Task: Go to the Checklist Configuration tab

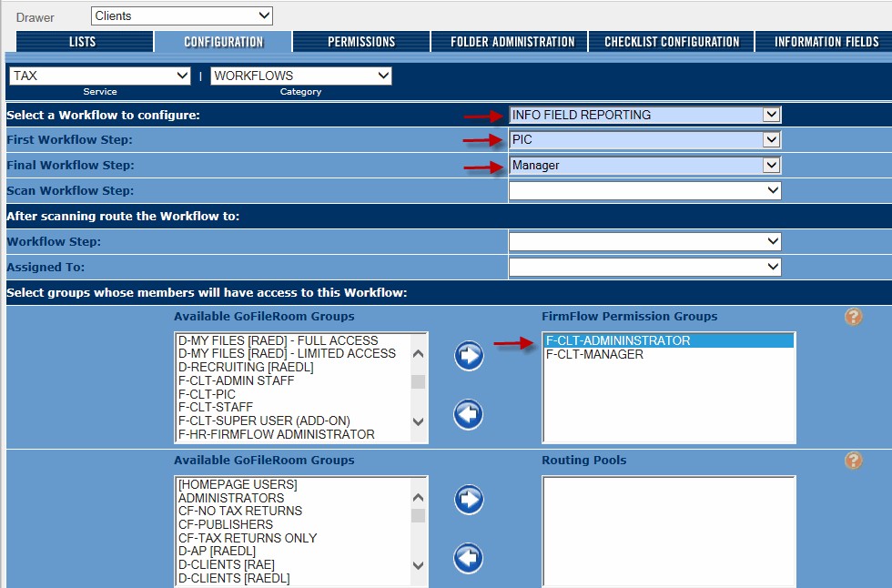Action: 672,42
